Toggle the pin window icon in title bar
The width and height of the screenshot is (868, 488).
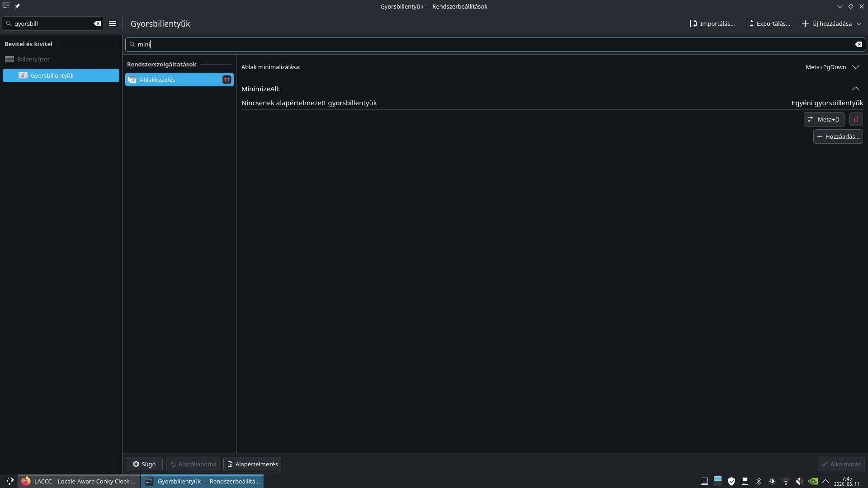(17, 6)
